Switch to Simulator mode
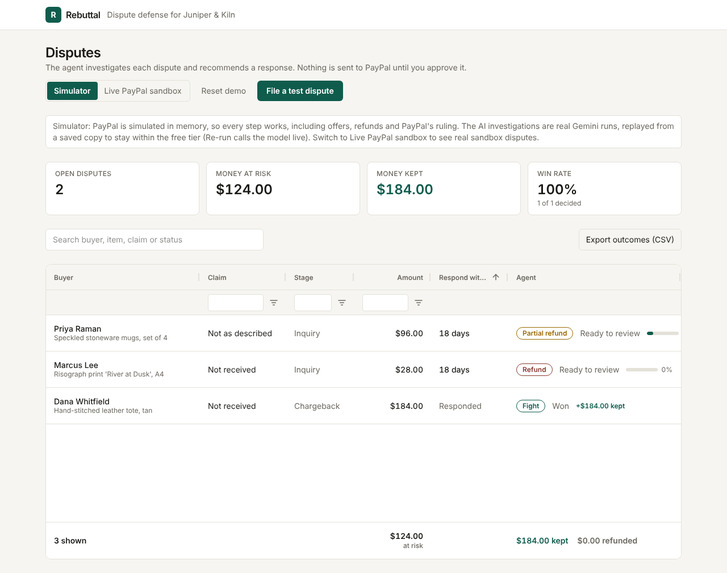 [72, 91]
